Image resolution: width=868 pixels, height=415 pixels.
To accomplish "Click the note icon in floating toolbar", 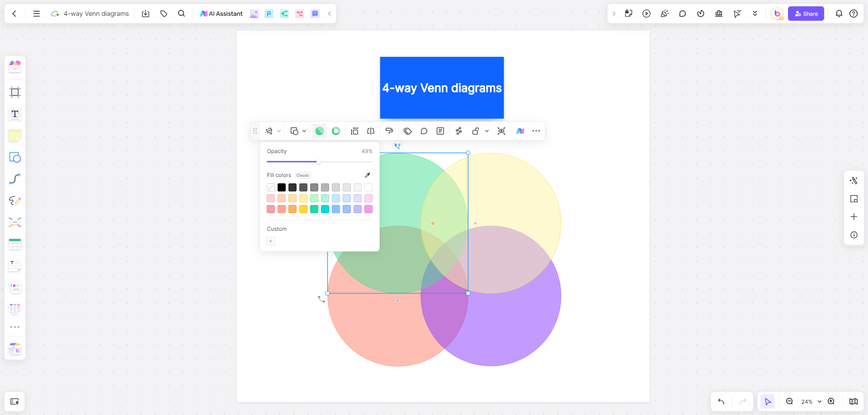I will tap(440, 131).
